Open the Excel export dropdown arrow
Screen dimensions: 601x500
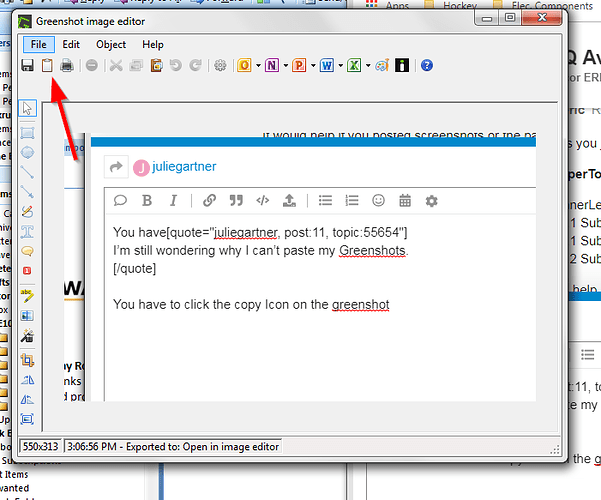pos(368,66)
